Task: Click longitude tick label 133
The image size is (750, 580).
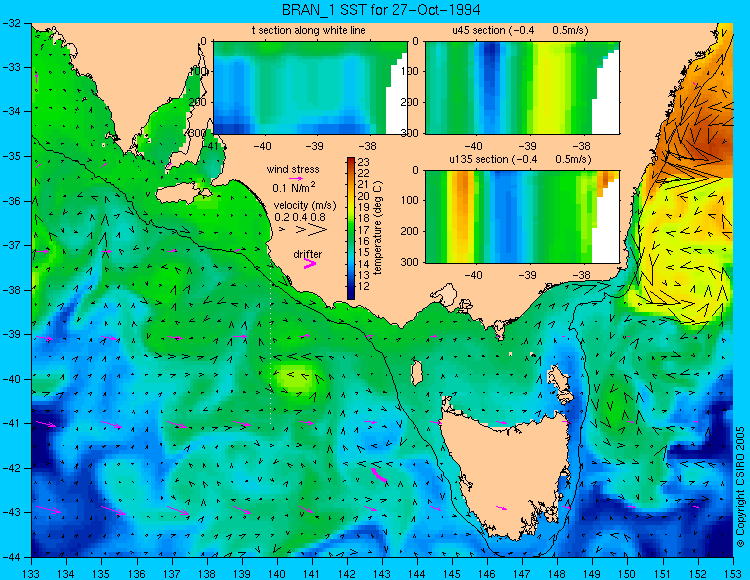Action: click(x=32, y=572)
